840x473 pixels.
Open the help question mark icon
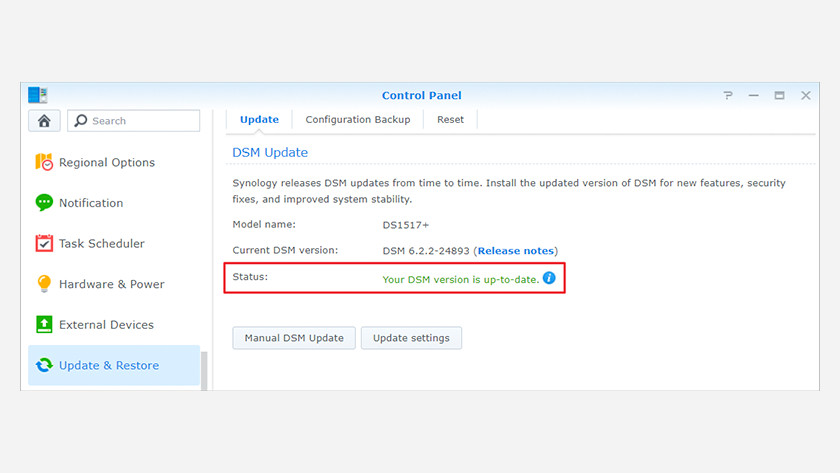click(728, 95)
